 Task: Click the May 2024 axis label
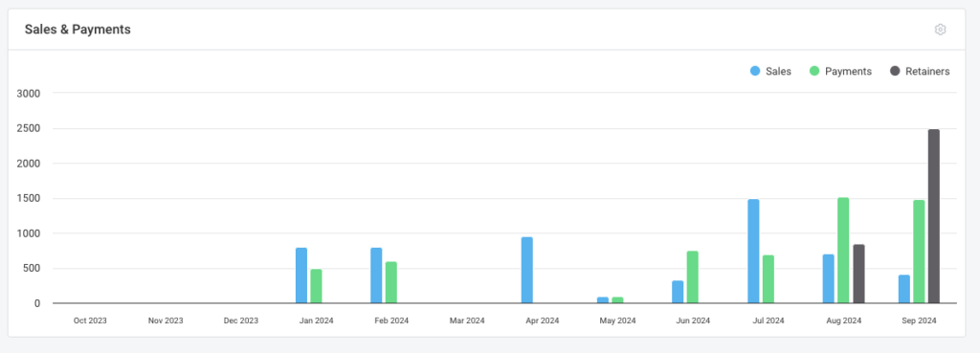(617, 320)
